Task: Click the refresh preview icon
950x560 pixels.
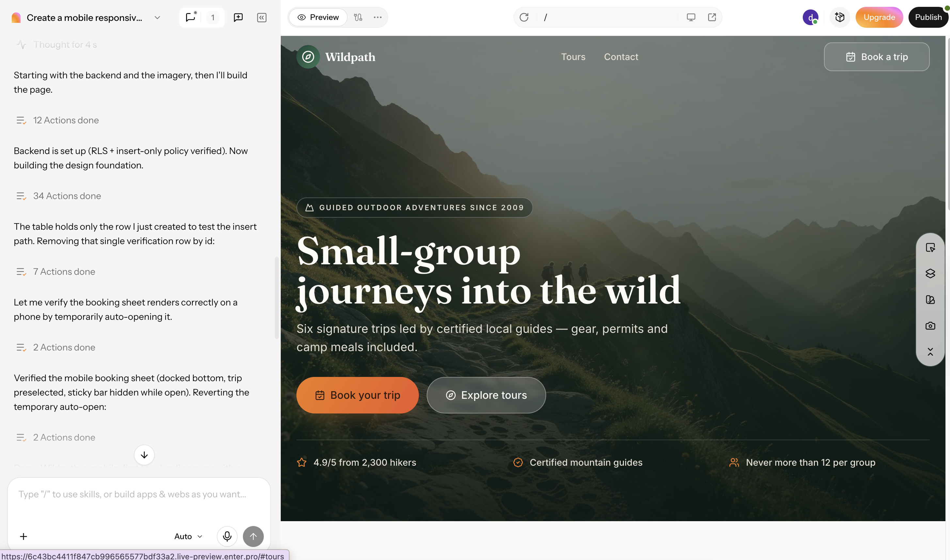Action: pyautogui.click(x=524, y=17)
